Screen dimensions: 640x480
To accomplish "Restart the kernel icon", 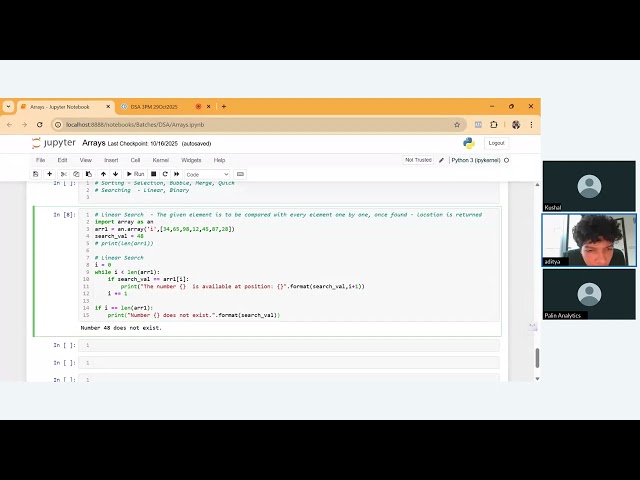I will (165, 174).
